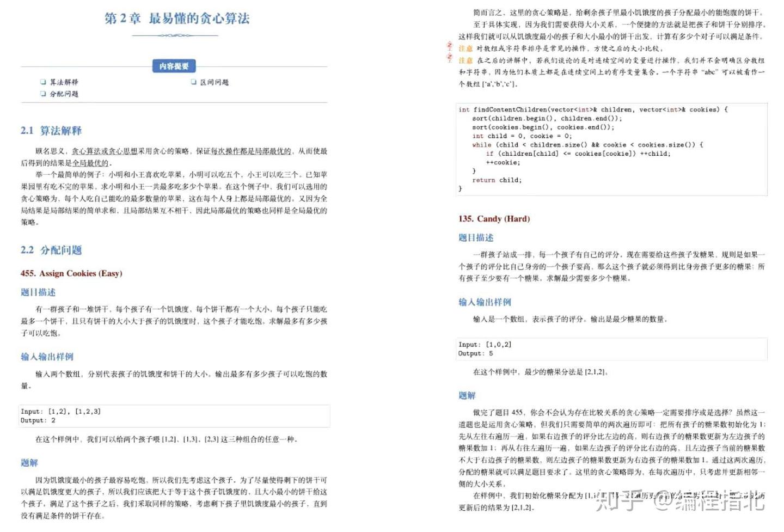Click the 内容提要 badge
This screenshot has width=784, height=532.
point(174,66)
